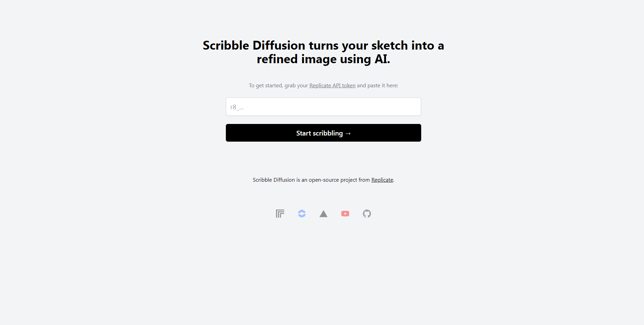The height and width of the screenshot is (325, 644).
Task: Click the gray triangle deployment icon
Action: [x=323, y=214]
